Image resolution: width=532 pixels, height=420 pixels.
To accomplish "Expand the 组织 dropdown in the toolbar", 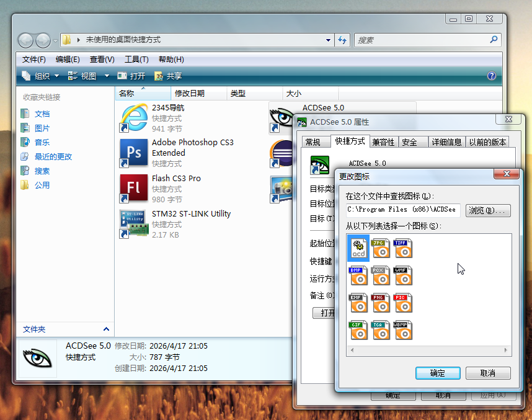I will pos(56,76).
